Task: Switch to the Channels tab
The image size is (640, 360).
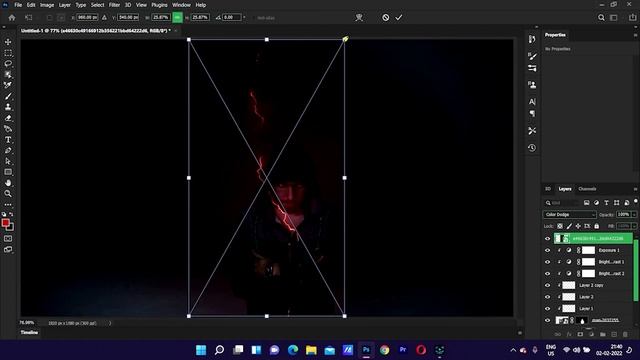Action: (587, 189)
